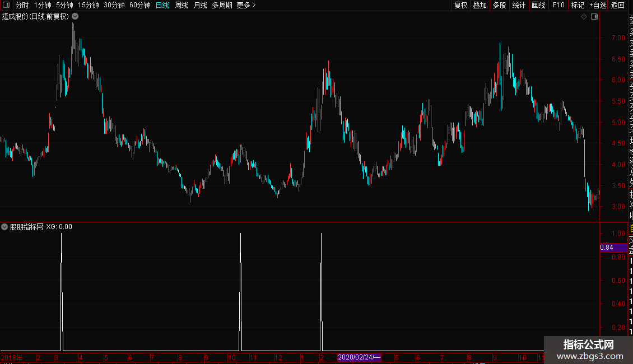Toggle the side panel icon at top-left
Viewport: 633px width, 364px height.
pyautogui.click(x=6, y=5)
